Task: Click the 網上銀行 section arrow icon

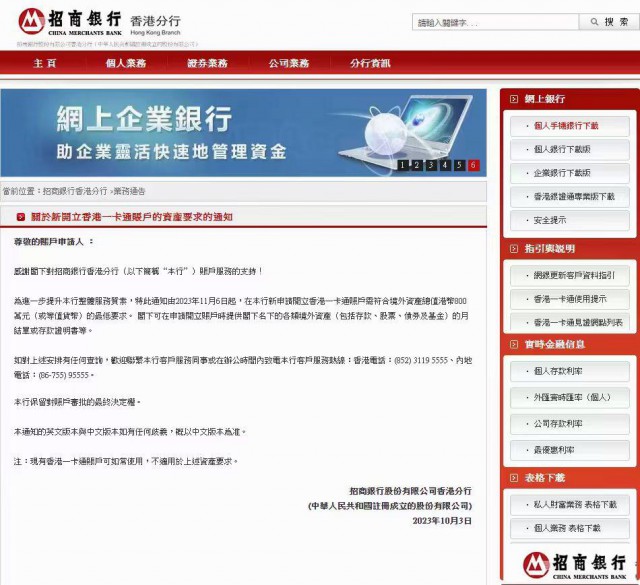Action: tap(514, 99)
